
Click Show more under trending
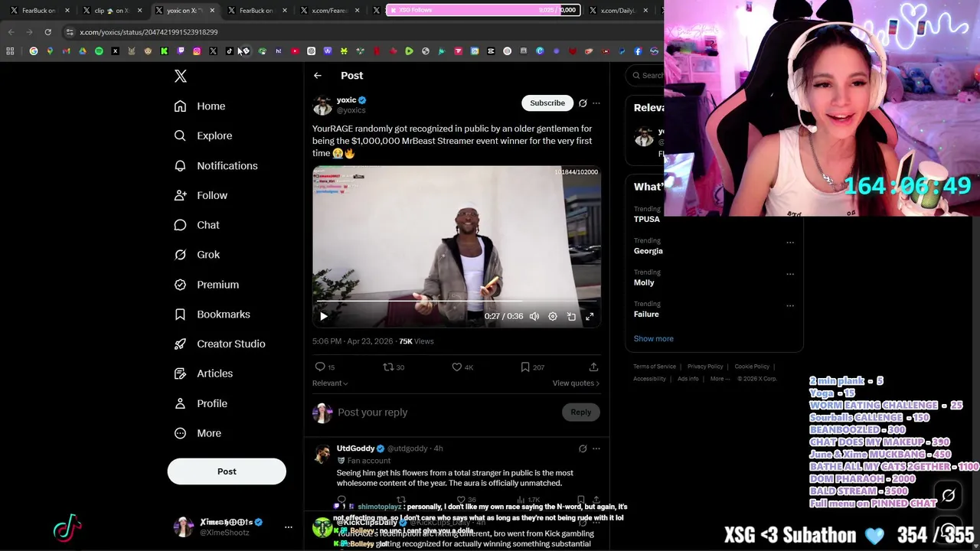654,338
